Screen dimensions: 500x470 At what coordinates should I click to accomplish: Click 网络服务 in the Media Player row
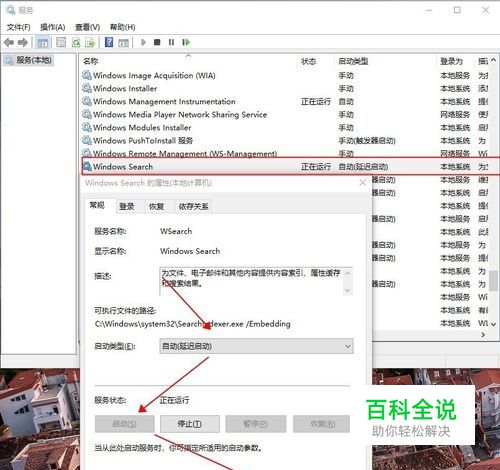455,114
